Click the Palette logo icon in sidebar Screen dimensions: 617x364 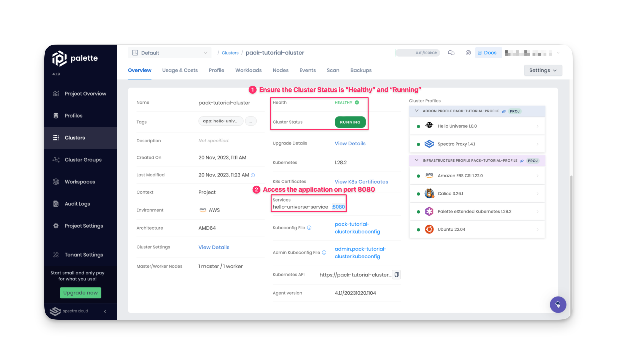tap(60, 58)
